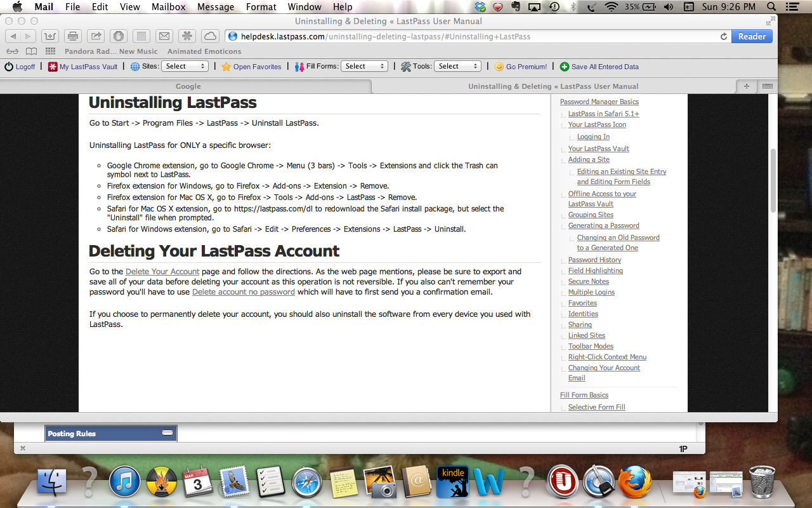The image size is (812, 508).
Task: Click the vertical page scrollbar thumb
Action: pyautogui.click(x=772, y=181)
